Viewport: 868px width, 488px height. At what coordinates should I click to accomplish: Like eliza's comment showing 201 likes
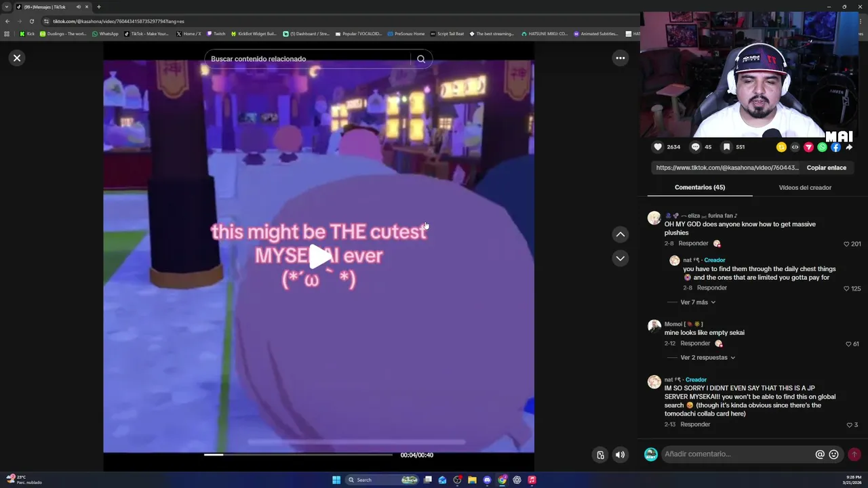click(846, 244)
